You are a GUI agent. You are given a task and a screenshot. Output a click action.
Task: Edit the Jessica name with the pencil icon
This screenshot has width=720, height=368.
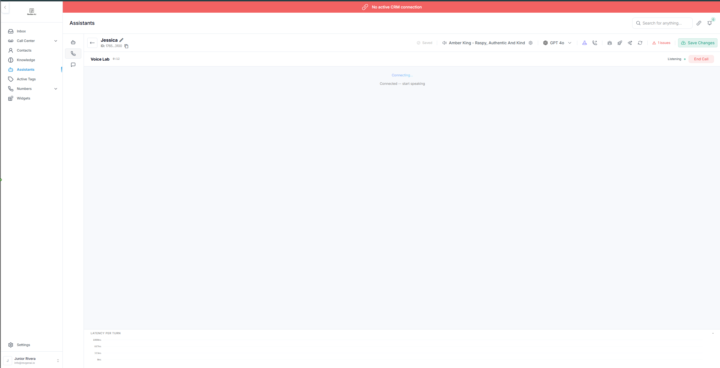(121, 40)
